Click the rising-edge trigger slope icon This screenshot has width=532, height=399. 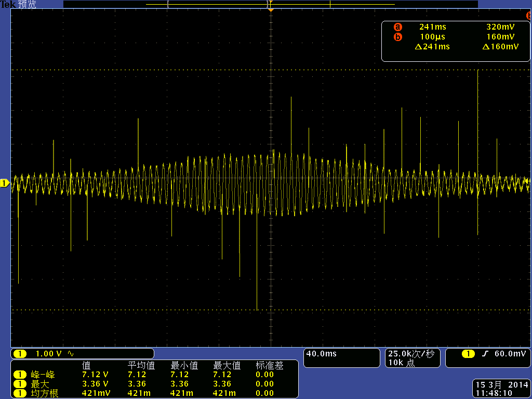485,354
